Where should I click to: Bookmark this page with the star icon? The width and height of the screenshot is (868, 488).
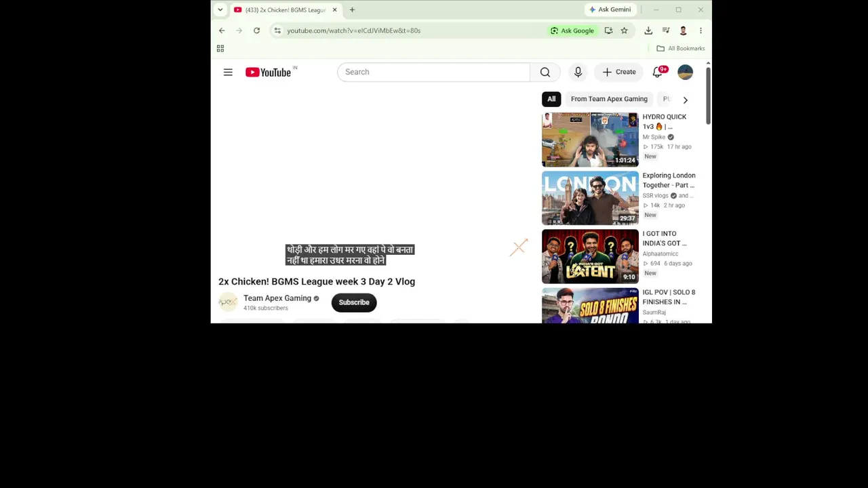tap(625, 30)
